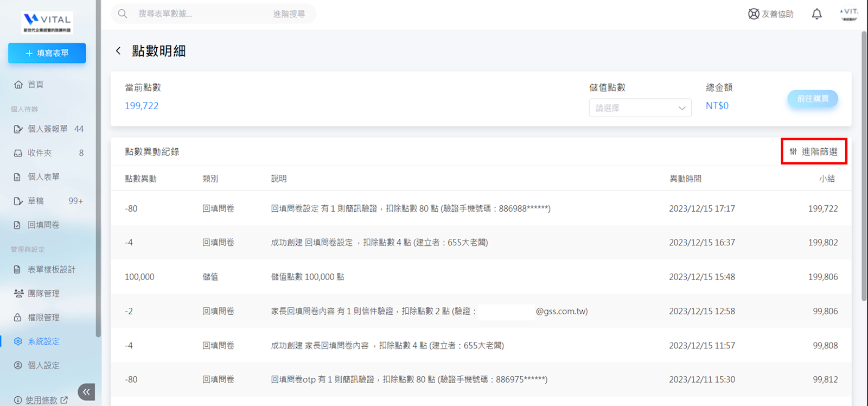Click the VITAL logo
The width and height of the screenshot is (868, 406).
click(47, 22)
